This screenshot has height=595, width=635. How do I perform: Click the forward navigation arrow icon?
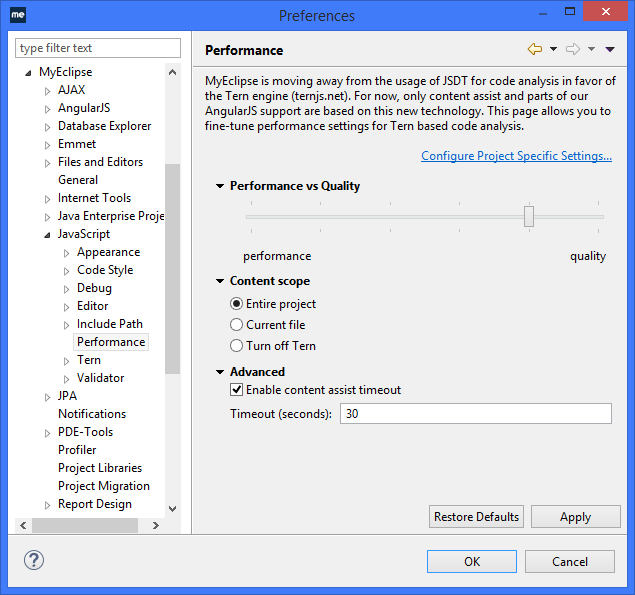pos(573,49)
